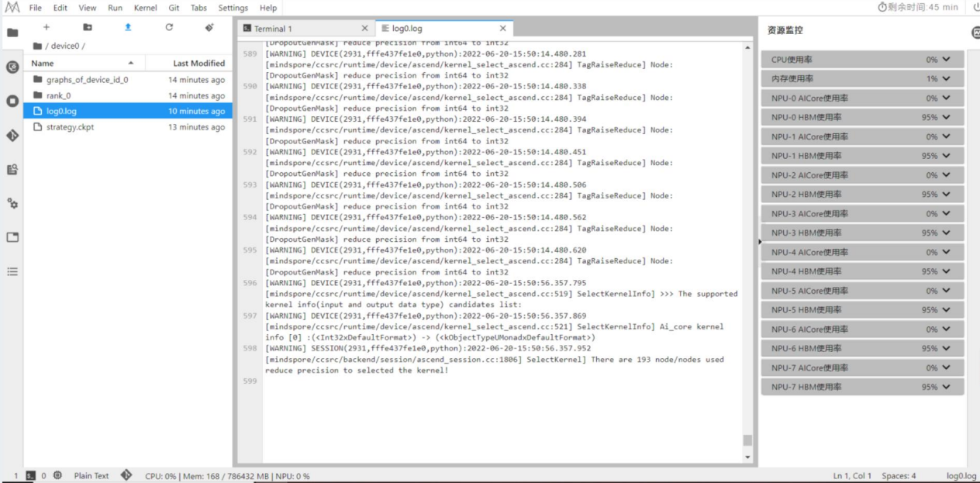The width and height of the screenshot is (980, 483).
Task: Open the table of contents sidebar icon
Action: pos(12,272)
